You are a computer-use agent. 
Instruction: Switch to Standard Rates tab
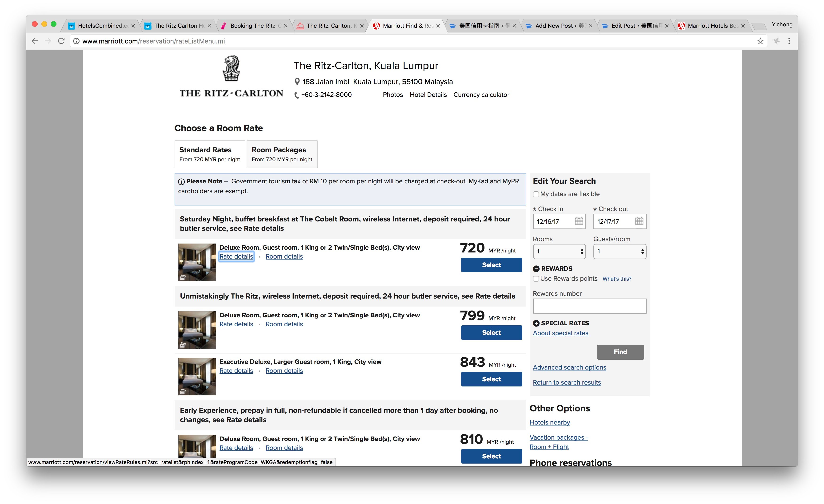tap(210, 154)
